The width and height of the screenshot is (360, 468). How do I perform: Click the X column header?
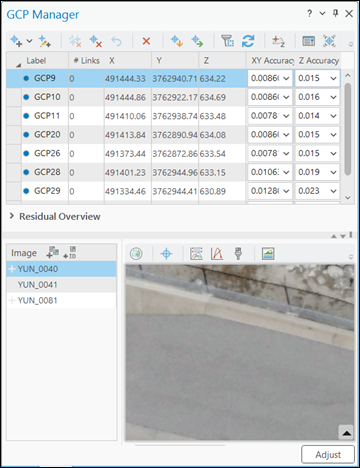click(128, 60)
